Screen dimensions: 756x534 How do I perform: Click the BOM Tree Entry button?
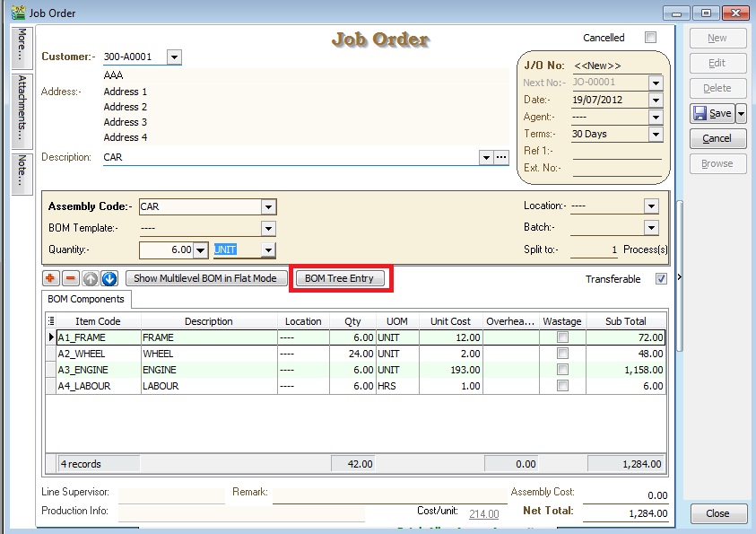point(341,278)
